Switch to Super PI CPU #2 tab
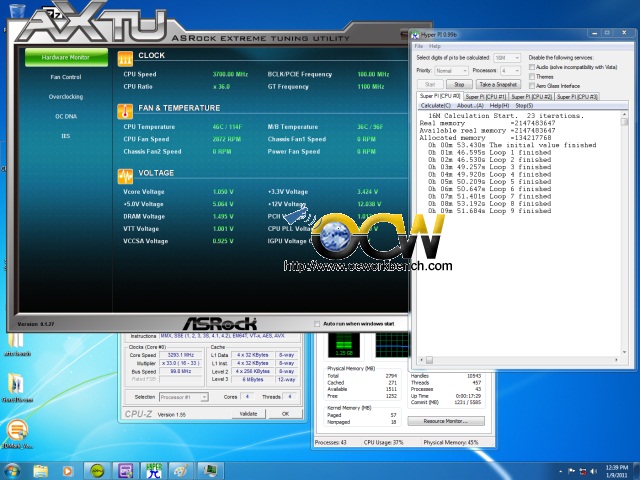Image resolution: width=640 pixels, height=480 pixels. point(531,97)
